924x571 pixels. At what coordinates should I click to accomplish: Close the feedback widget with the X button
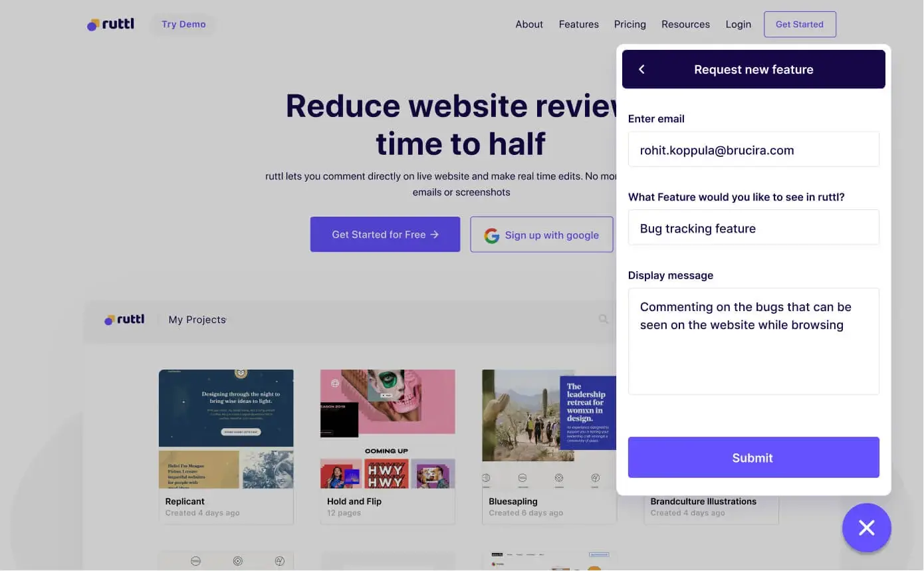[x=866, y=528]
